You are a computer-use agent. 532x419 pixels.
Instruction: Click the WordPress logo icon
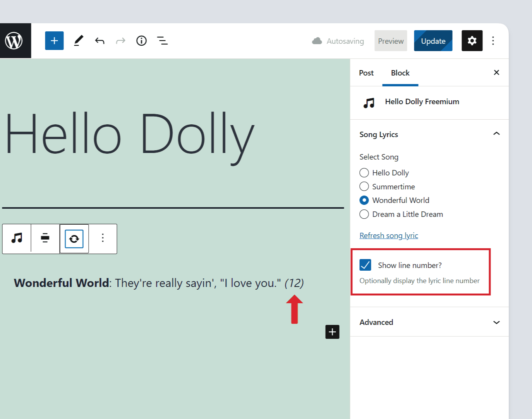pyautogui.click(x=14, y=41)
